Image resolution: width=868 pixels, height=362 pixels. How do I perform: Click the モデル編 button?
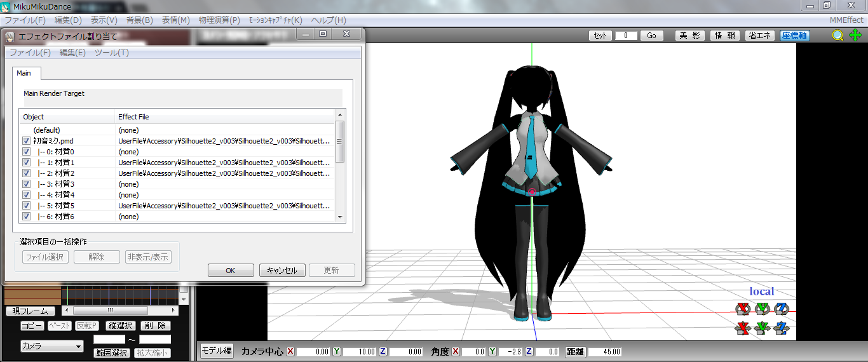pos(217,351)
